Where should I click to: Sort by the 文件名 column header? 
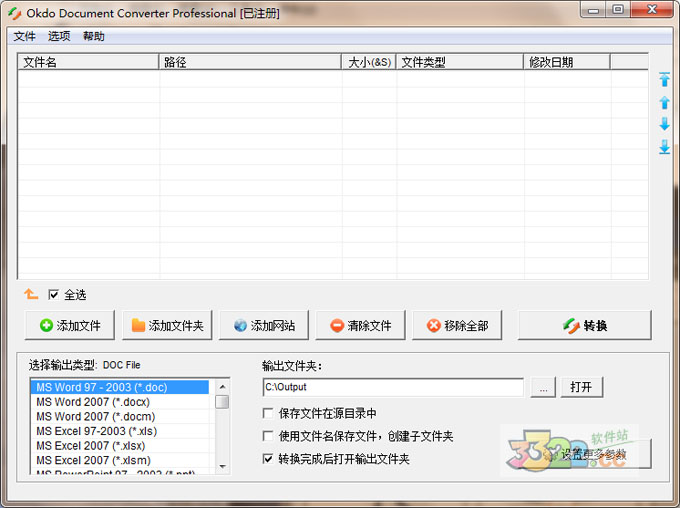(88, 62)
